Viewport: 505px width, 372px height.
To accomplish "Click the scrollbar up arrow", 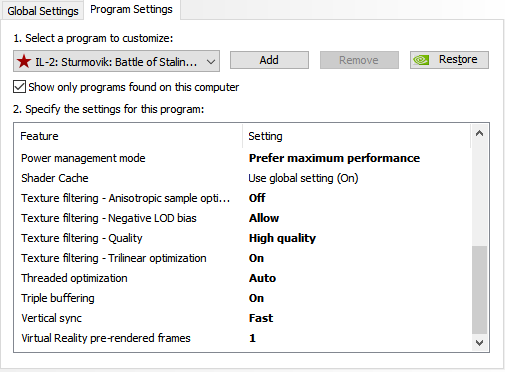I will point(479,134).
